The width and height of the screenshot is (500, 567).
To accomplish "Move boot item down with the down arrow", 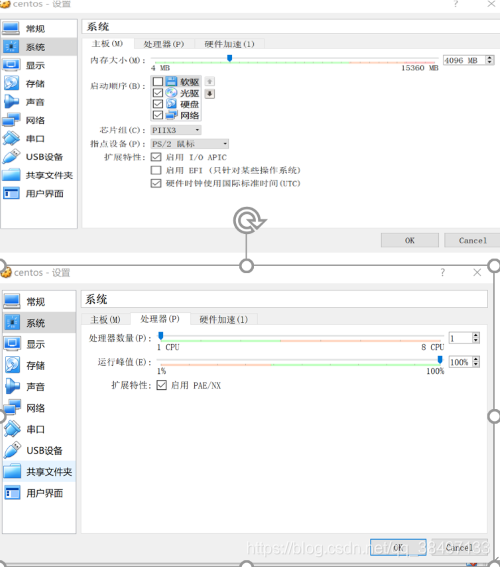I will point(210,94).
